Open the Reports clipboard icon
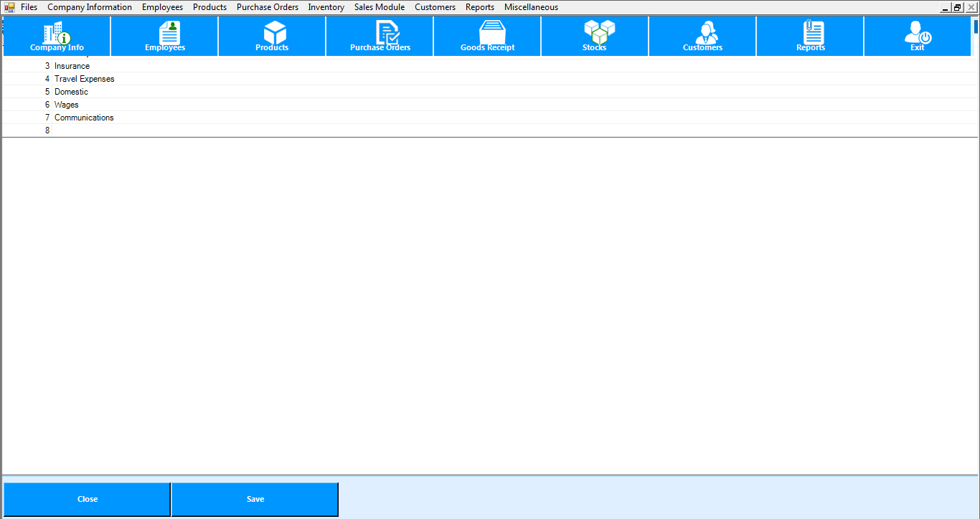980x519 pixels. tap(811, 36)
